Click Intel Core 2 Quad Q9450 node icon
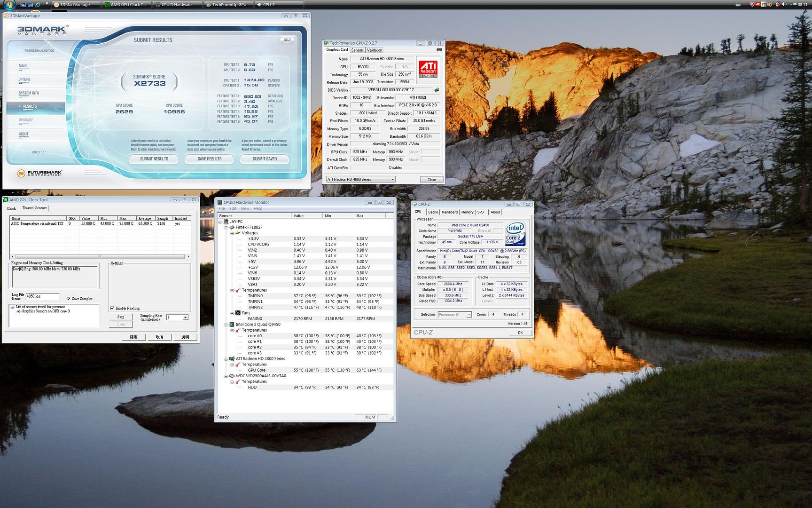 point(232,325)
